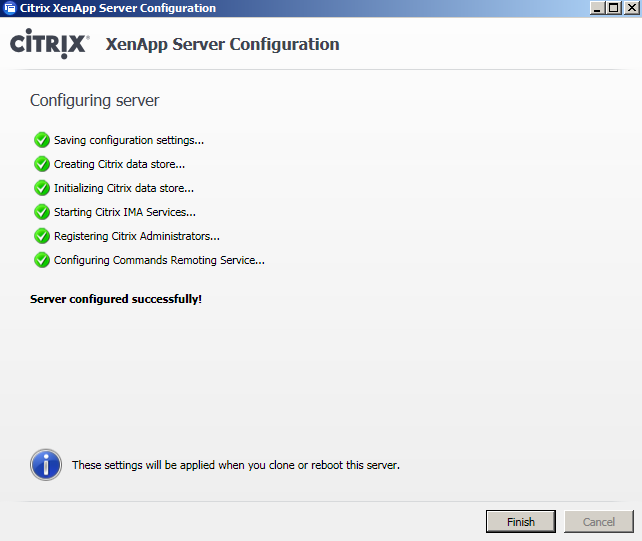Click the 'Server configured successfully!' message

point(116,299)
